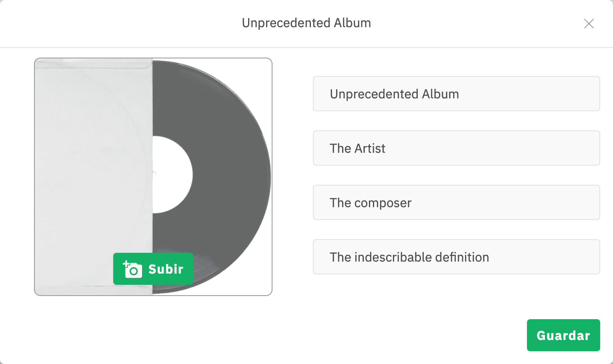This screenshot has width=613, height=364.
Task: Click the Unprecedented Album dialog header text
Action: pos(306,23)
